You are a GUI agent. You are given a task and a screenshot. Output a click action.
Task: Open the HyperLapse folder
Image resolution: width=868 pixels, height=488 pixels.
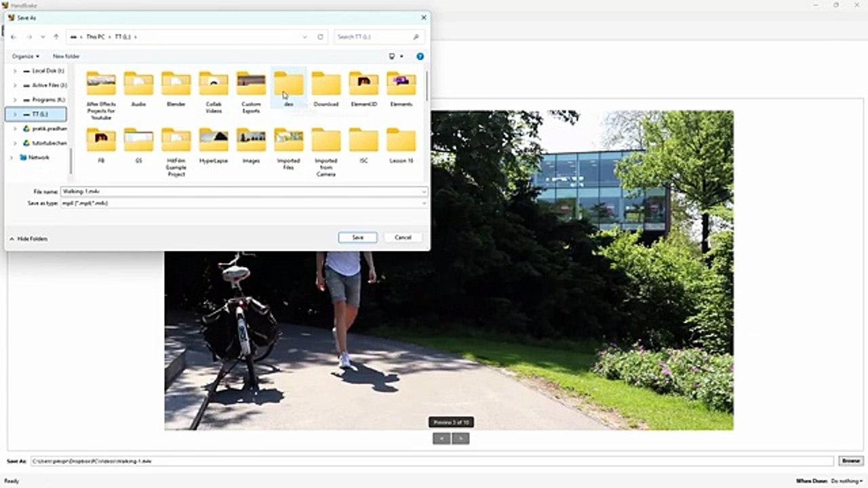pos(214,146)
